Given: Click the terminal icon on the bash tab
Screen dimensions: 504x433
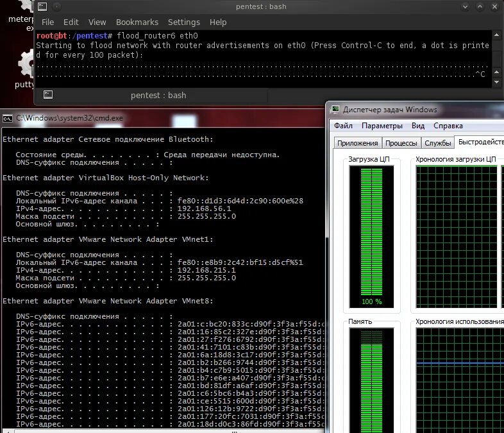Looking at the screenshot, I should pyautogui.click(x=48, y=94).
